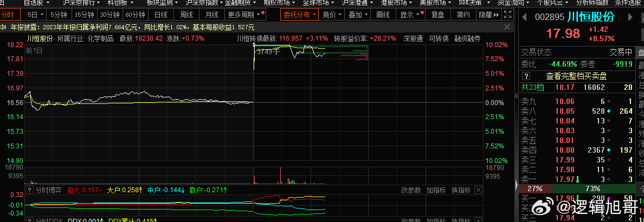Viewport: 644px width, 222px height.
Task: Click diamond marker on 卖九 row
Action: pos(609,101)
